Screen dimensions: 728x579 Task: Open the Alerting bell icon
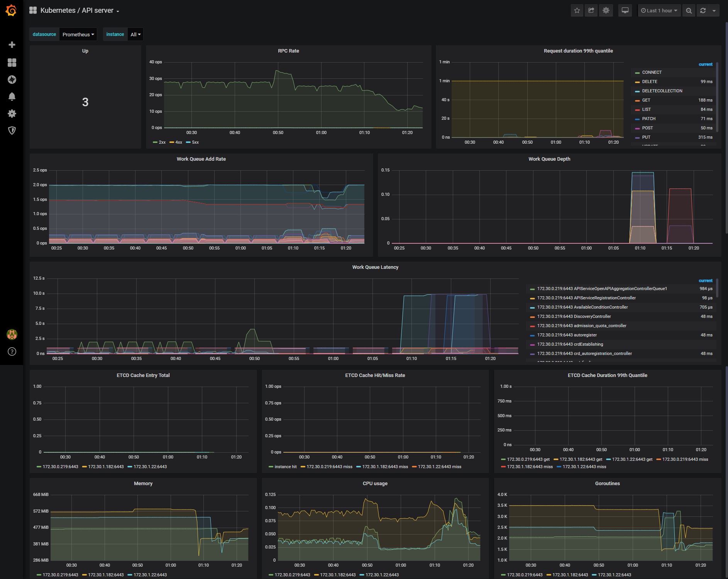(12, 97)
